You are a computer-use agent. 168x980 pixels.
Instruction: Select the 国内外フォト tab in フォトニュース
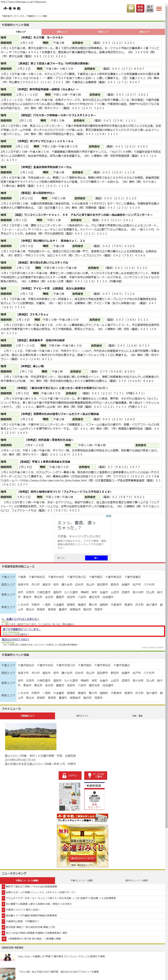[82, 716]
